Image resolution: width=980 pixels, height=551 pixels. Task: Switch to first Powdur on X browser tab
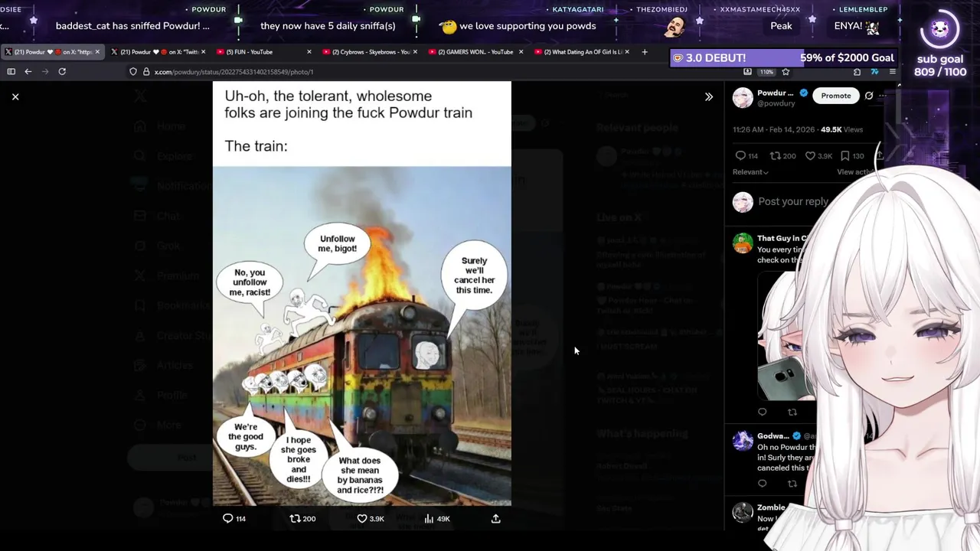(x=51, y=52)
